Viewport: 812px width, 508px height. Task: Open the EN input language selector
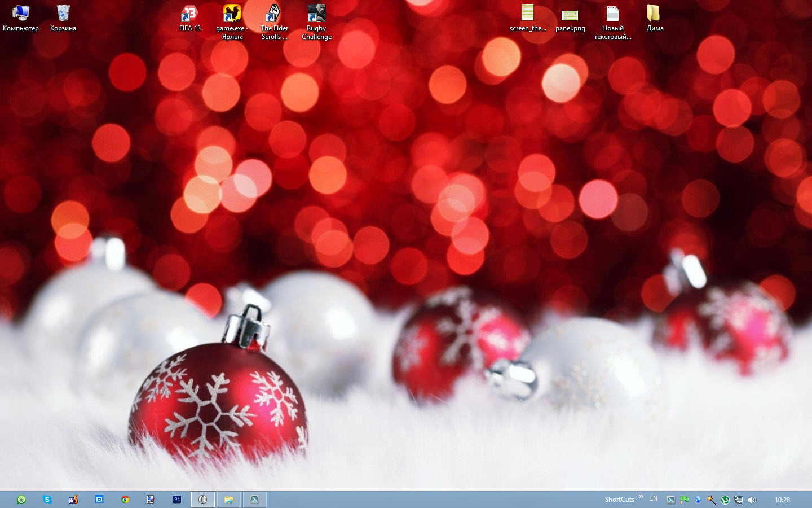point(653,499)
